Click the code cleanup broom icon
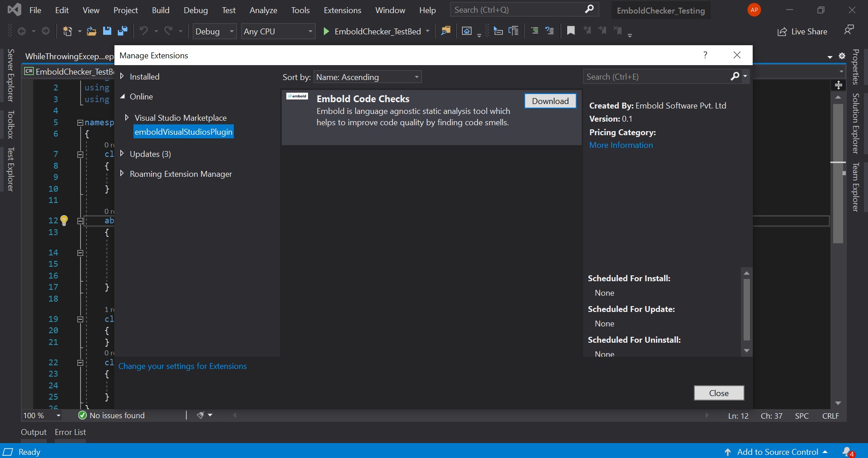Viewport: 868px width, 458px height. (201, 415)
